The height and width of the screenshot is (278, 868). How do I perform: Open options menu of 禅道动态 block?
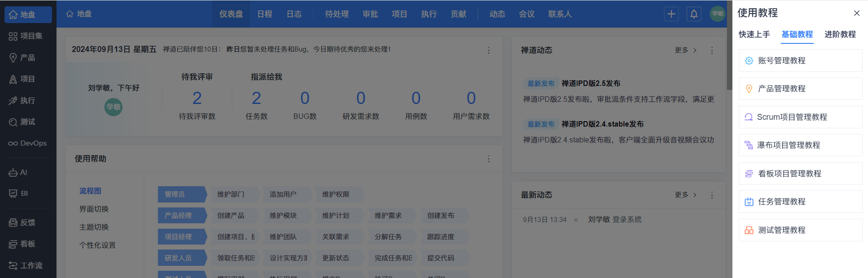pyautogui.click(x=712, y=50)
